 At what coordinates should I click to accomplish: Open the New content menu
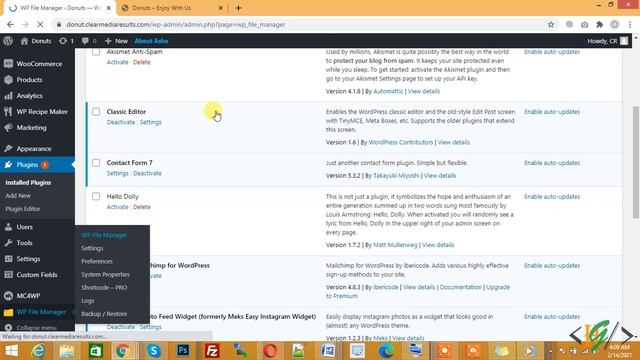116,41
